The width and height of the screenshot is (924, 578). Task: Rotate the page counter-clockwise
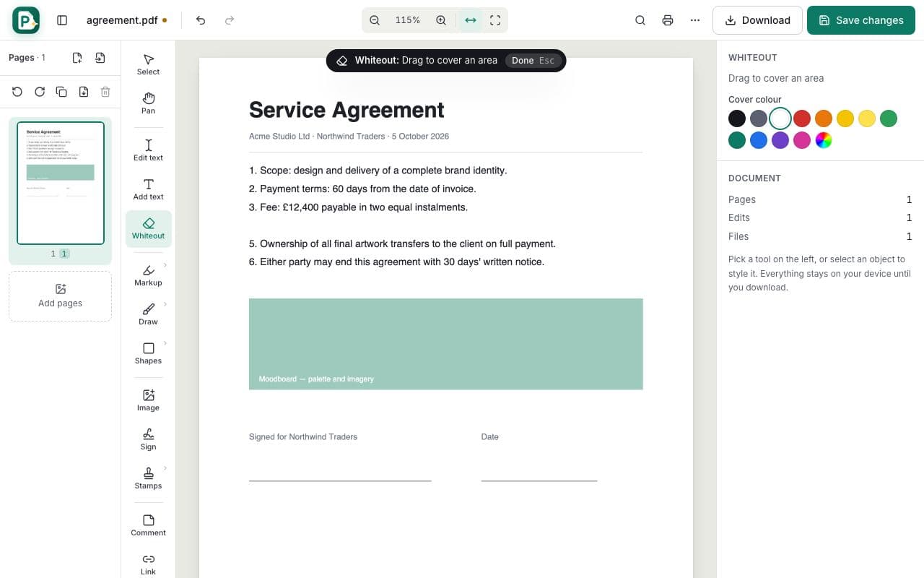click(x=17, y=92)
